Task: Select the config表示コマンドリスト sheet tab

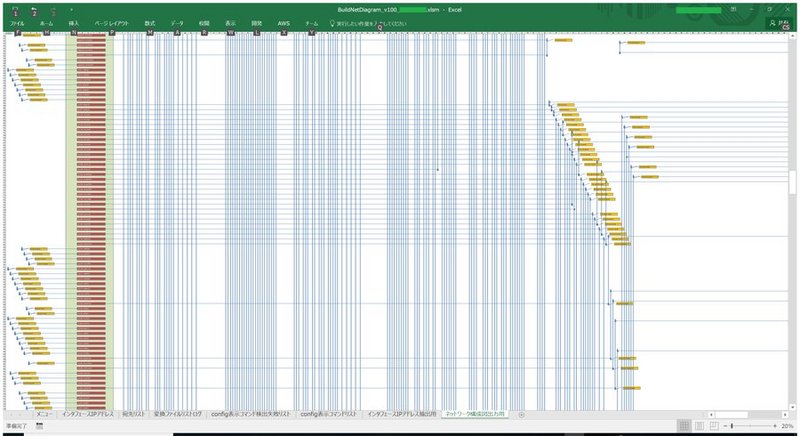Action: pos(329,415)
